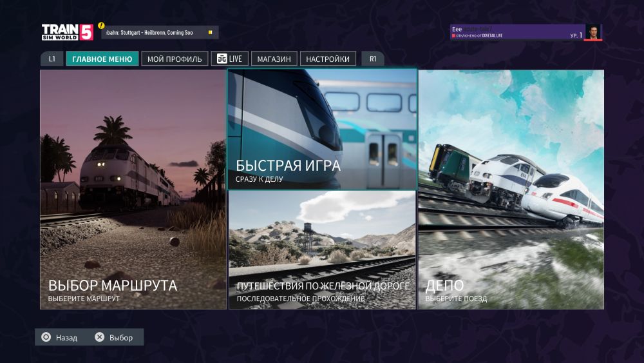644x363 pixels.
Task: Switch to the Мой профиль tab
Action: pyautogui.click(x=175, y=59)
